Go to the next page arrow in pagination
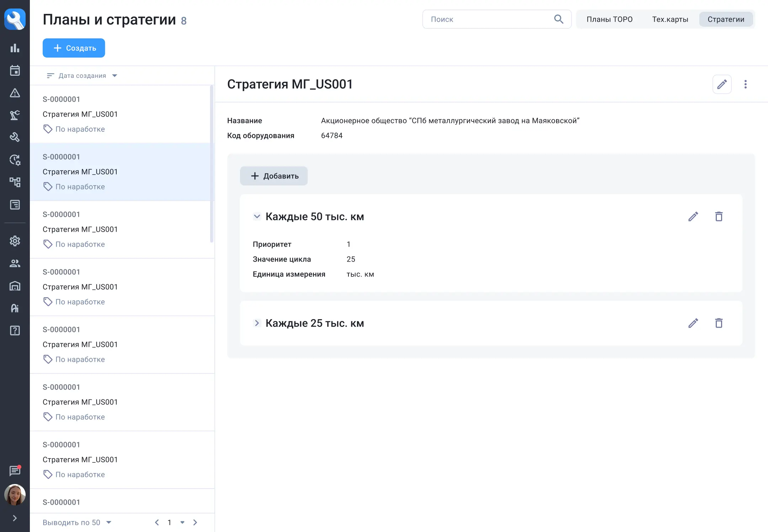Image resolution: width=768 pixels, height=532 pixels. [x=195, y=522]
